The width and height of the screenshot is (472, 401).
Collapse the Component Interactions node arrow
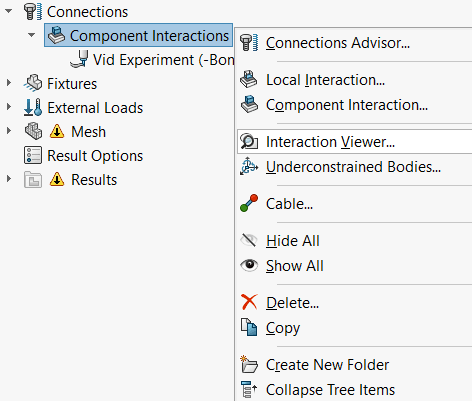click(32, 35)
